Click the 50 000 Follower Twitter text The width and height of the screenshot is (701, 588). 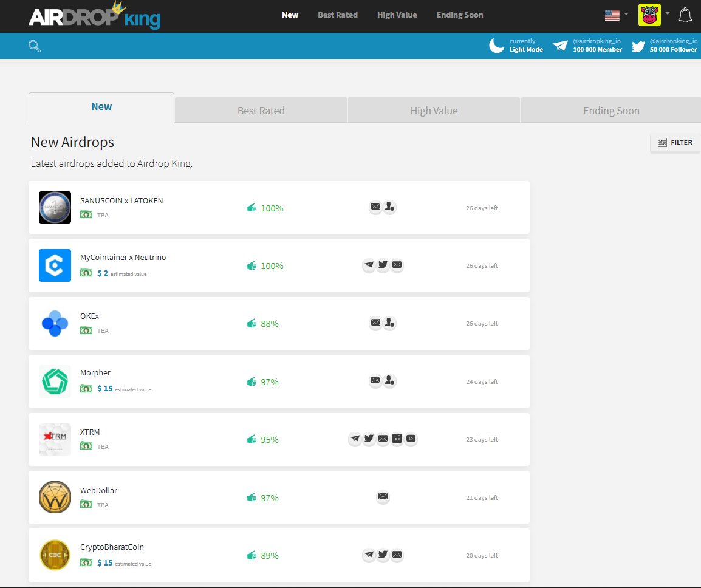pos(673,50)
